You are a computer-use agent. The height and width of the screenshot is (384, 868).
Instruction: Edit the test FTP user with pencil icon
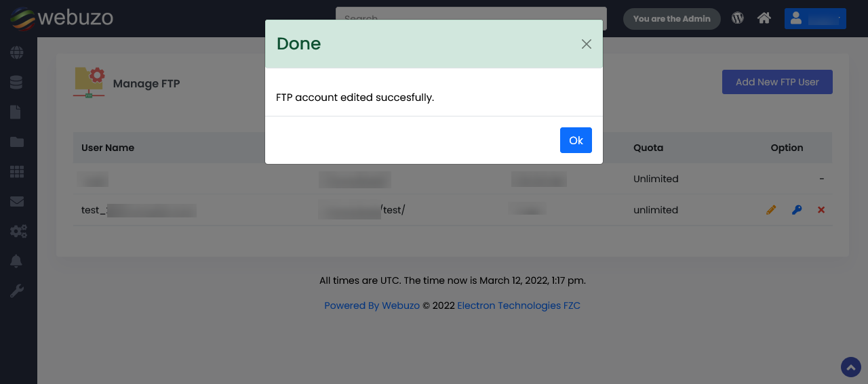[771, 210]
